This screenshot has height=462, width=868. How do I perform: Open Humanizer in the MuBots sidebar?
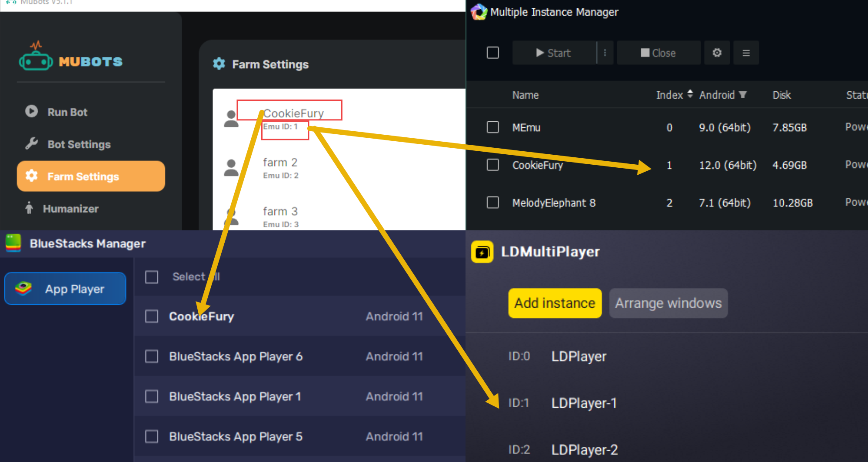[x=62, y=209]
